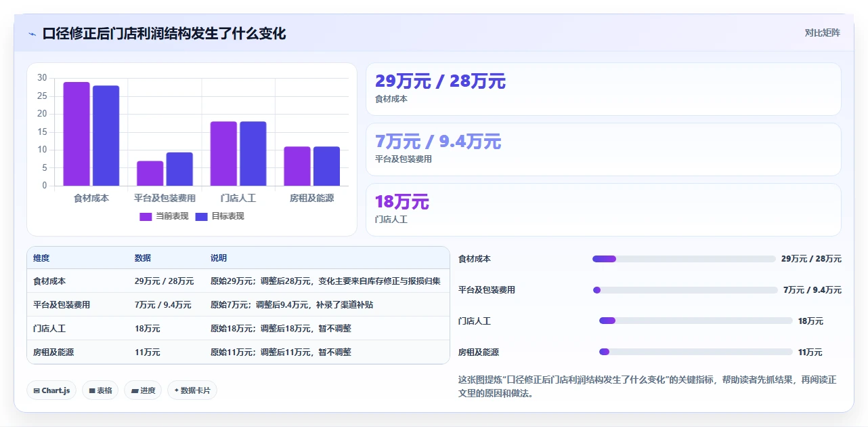Click the summary paragraph beginning 这张图提炼
This screenshot has height=427, width=868.
[647, 386]
